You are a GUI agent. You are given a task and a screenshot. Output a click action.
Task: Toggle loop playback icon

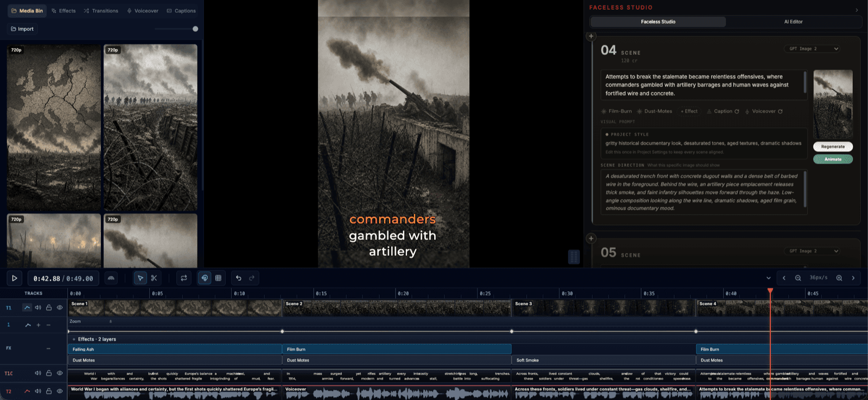point(184,278)
